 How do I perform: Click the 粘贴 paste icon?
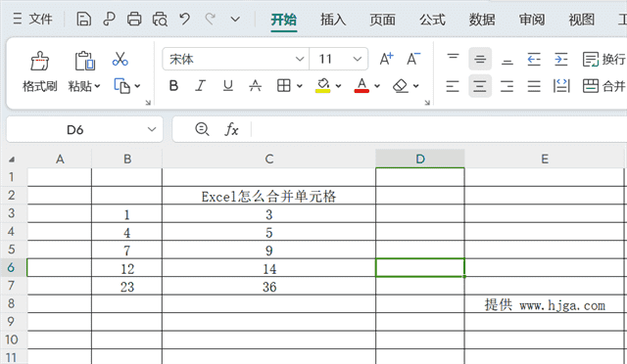[x=85, y=61]
